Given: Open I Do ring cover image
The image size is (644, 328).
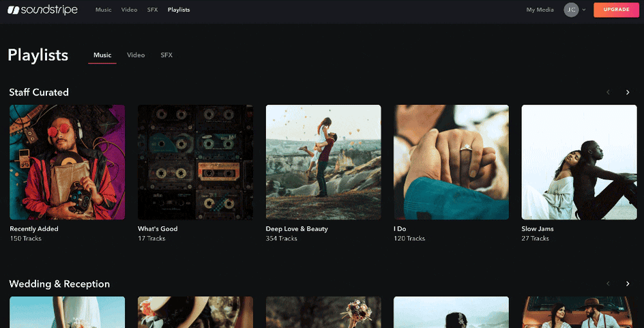Looking at the screenshot, I should (x=452, y=162).
